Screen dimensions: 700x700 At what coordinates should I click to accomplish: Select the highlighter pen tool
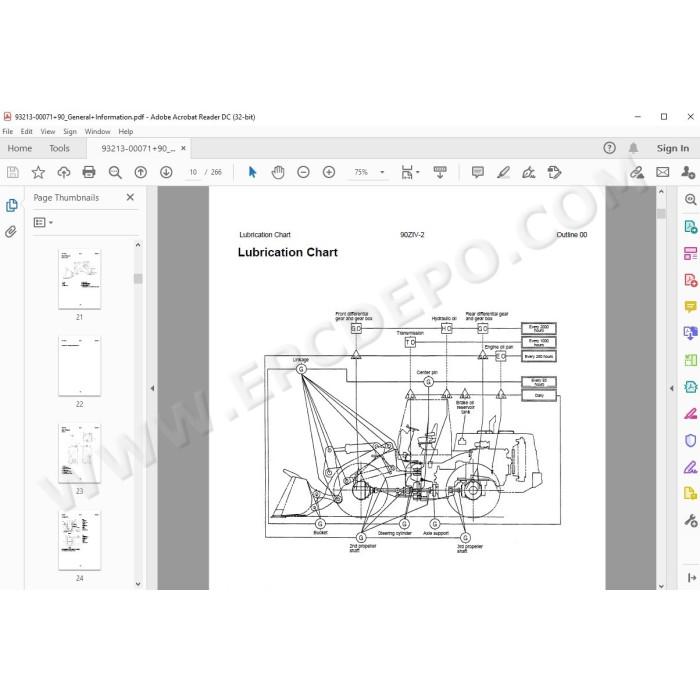tap(504, 172)
